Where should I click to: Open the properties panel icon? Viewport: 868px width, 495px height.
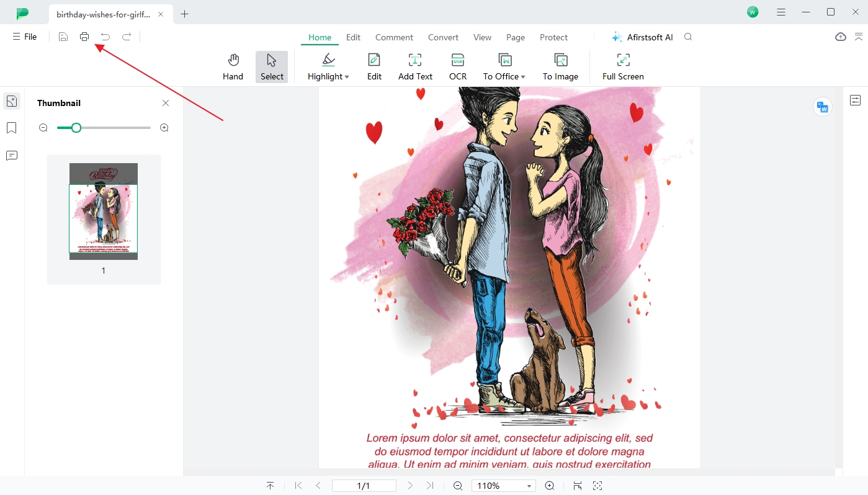coord(856,100)
